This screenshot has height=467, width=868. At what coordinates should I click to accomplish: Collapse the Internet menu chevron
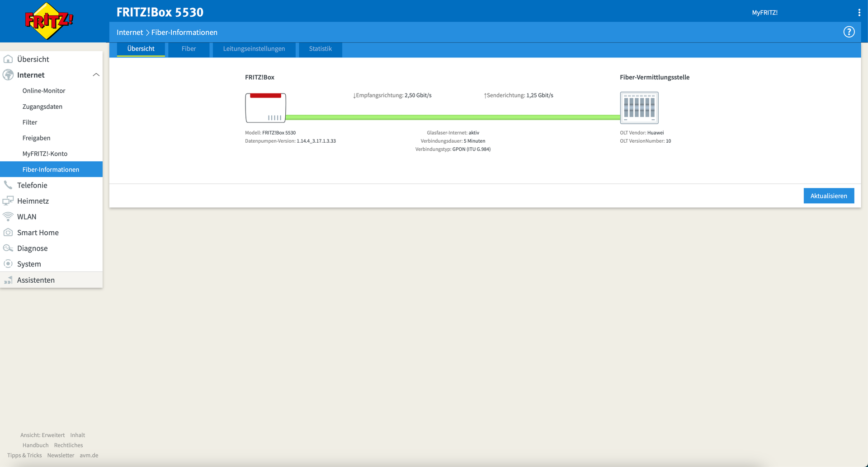(96, 75)
